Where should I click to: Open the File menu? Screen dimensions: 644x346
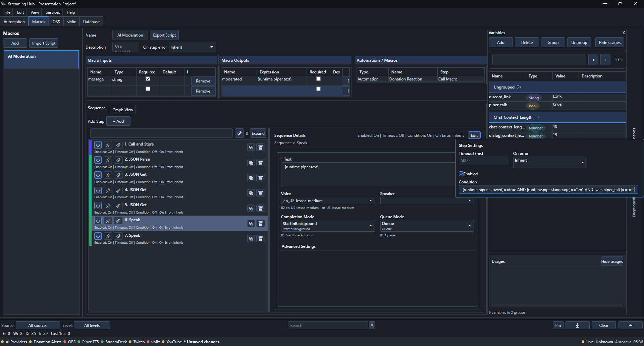[x=7, y=12]
